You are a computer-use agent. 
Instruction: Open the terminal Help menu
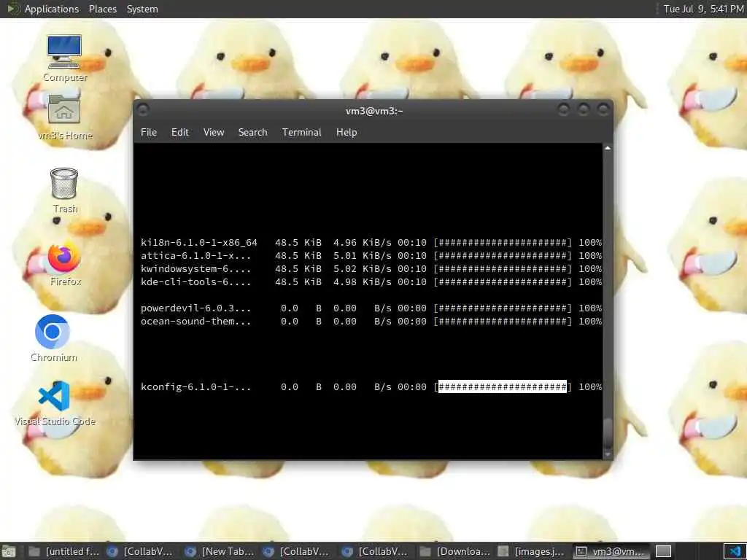point(347,133)
